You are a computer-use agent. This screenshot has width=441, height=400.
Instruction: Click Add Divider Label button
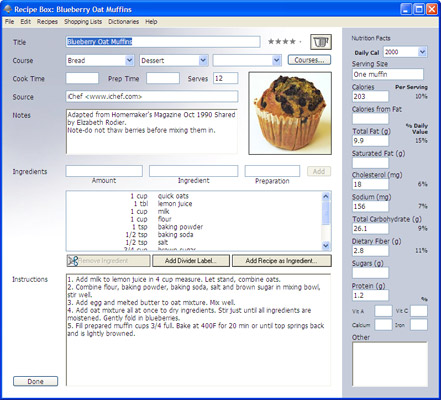click(x=191, y=261)
